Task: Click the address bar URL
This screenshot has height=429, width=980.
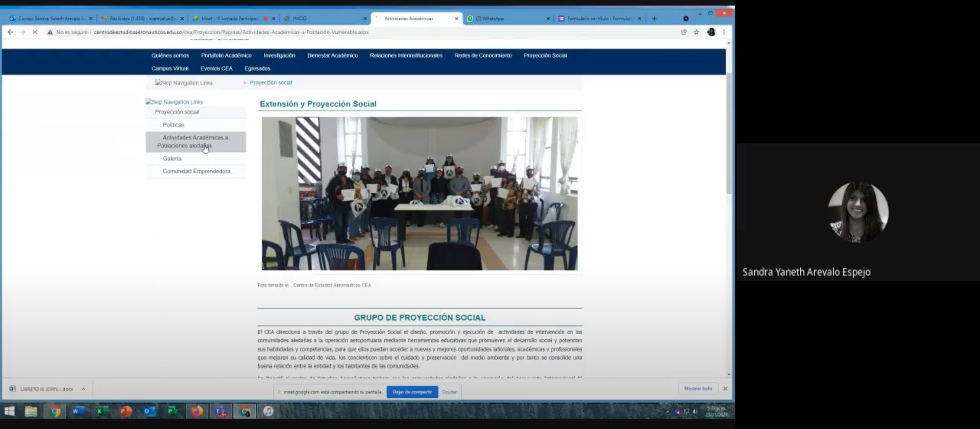Action: point(231,32)
